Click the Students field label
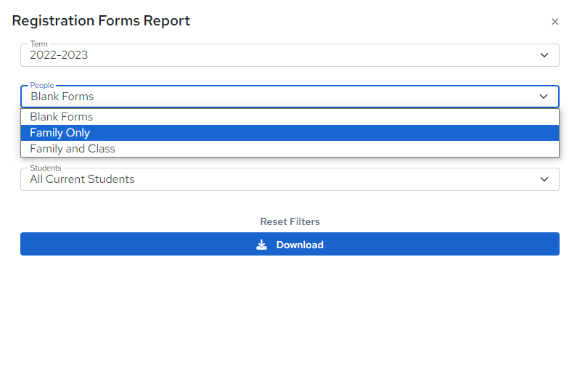The height and width of the screenshot is (392, 577). click(45, 168)
